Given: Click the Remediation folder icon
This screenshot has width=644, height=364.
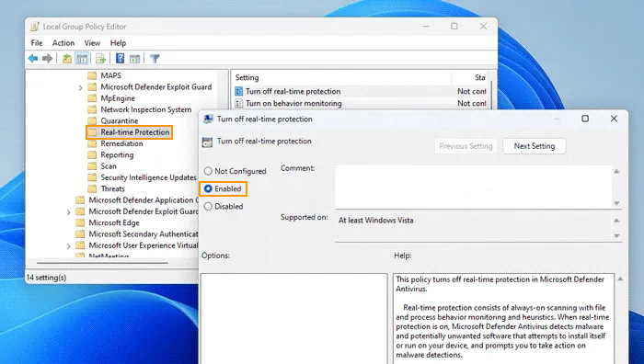Looking at the screenshot, I should point(92,143).
